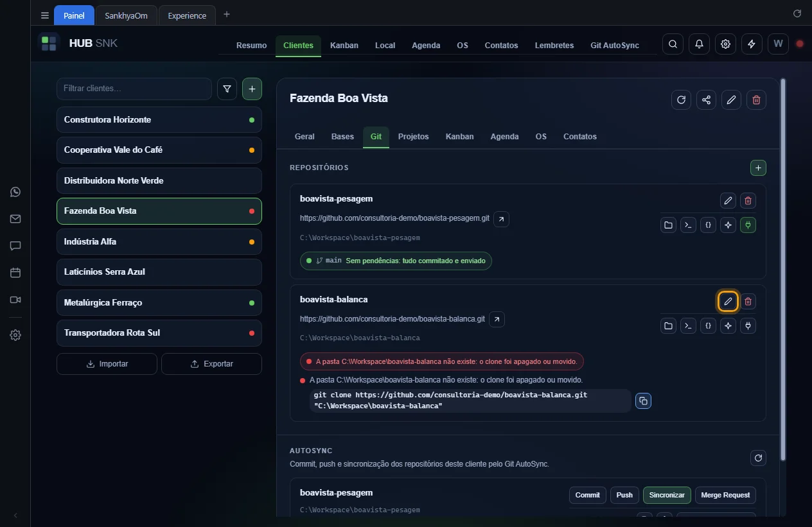The width and height of the screenshot is (812, 527).
Task: Switch to the client's Kanban tab
Action: [x=459, y=136]
